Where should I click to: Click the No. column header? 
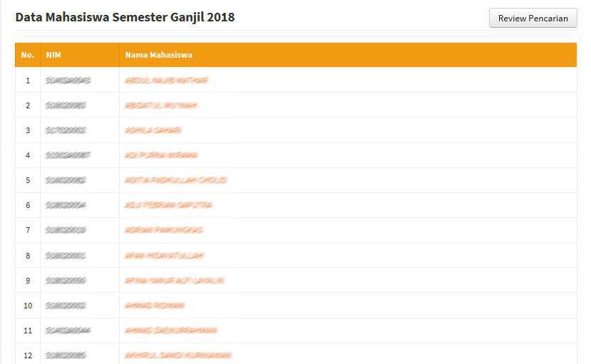point(28,55)
